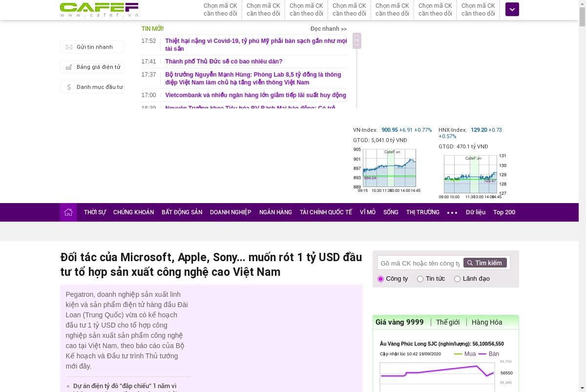The width and height of the screenshot is (586, 392).
Task: Click the 17:52 news timestamp
Action: (148, 41)
